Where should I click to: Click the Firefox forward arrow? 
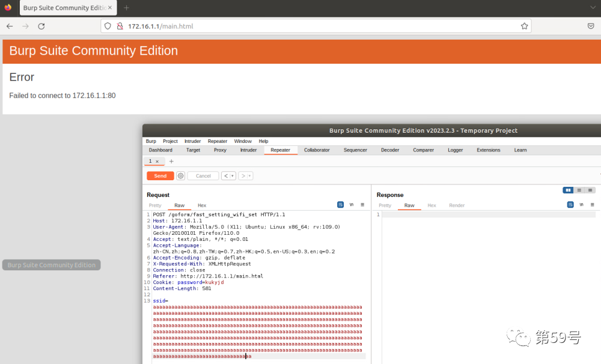(x=25, y=26)
